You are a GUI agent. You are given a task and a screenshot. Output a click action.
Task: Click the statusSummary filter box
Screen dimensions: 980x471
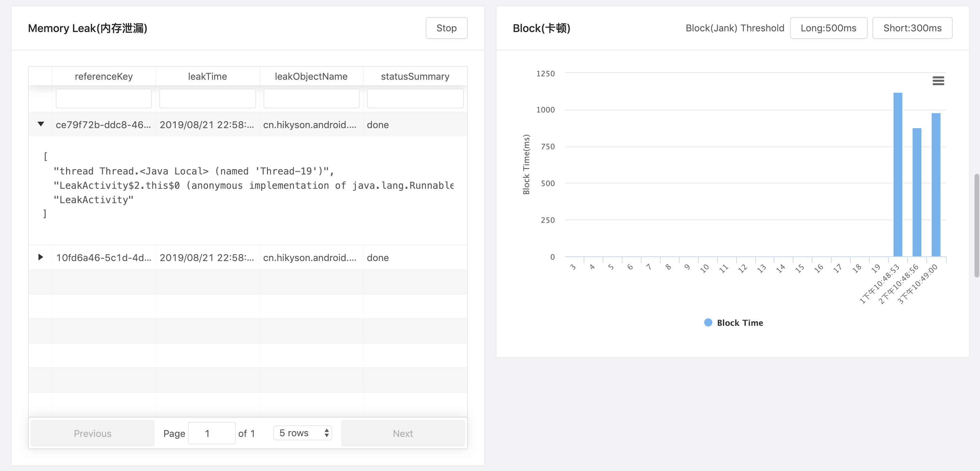click(415, 98)
